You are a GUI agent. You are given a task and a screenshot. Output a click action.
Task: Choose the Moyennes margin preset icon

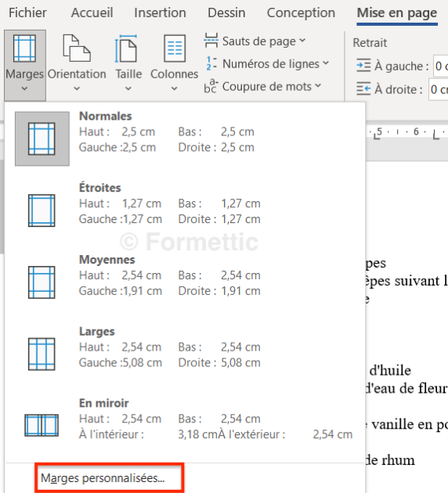coord(42,282)
